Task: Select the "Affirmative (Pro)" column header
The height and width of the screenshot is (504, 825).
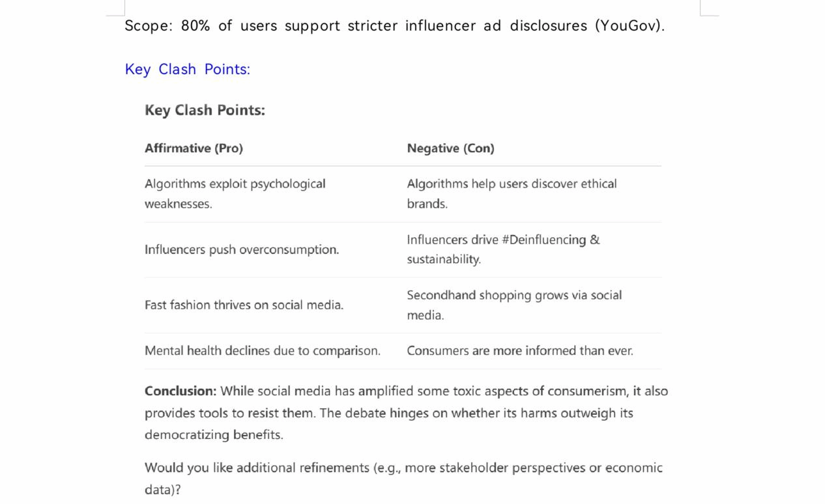Action: (194, 148)
